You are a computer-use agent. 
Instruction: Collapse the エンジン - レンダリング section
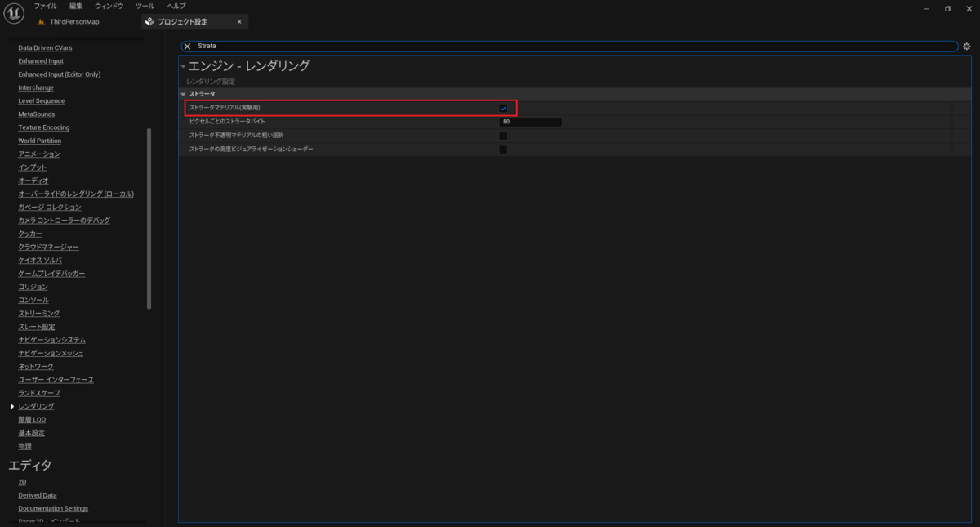(183, 65)
